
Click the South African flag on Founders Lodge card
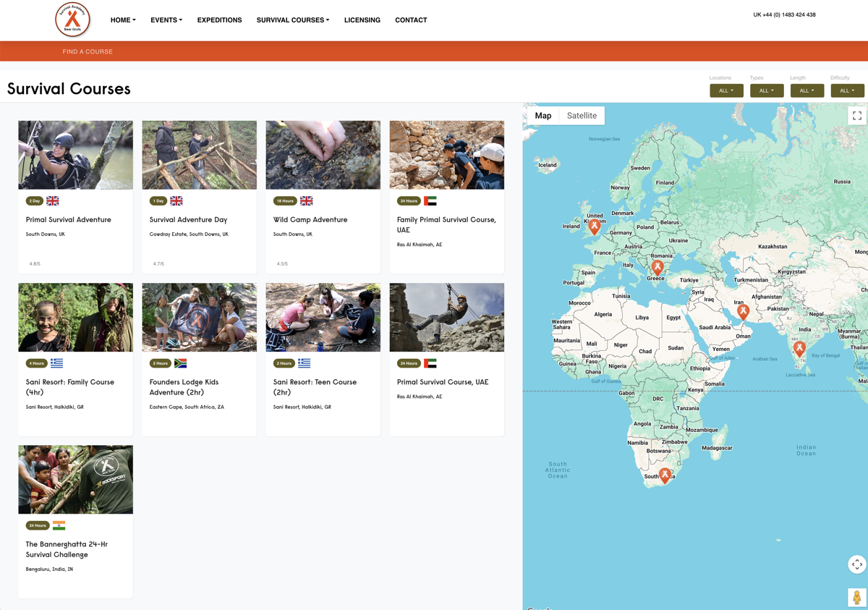tap(181, 363)
